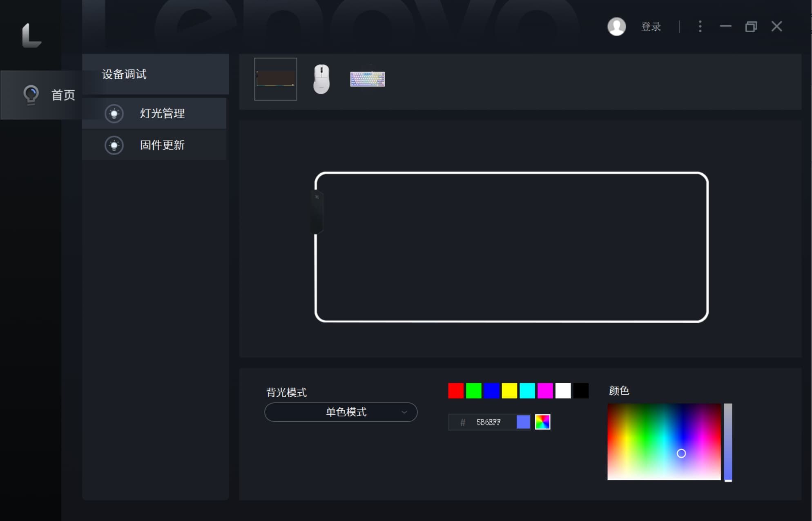
Task: Click inside the color gradient picker area
Action: point(664,441)
